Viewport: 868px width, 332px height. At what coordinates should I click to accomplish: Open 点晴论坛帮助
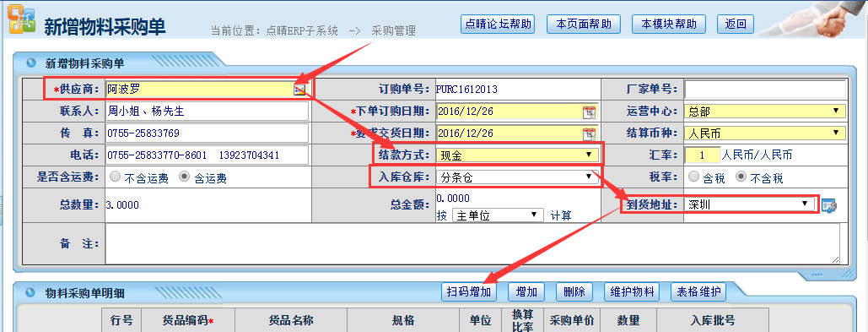pyautogui.click(x=498, y=24)
